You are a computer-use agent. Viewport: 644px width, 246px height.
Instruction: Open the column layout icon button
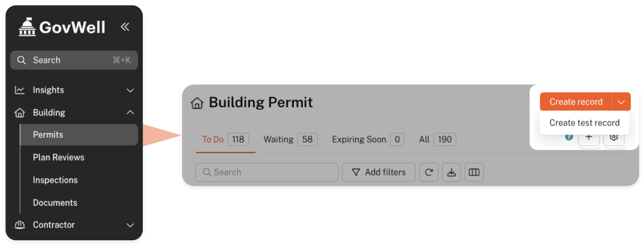(x=474, y=172)
